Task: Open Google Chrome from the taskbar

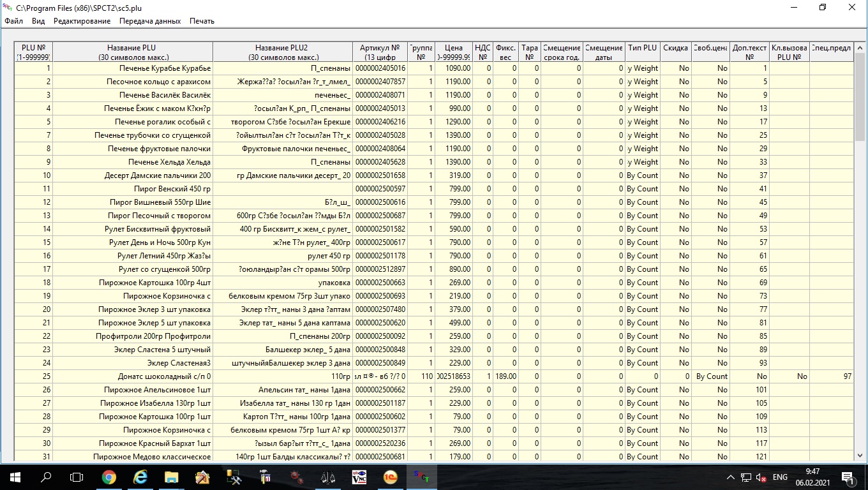Action: point(109,477)
